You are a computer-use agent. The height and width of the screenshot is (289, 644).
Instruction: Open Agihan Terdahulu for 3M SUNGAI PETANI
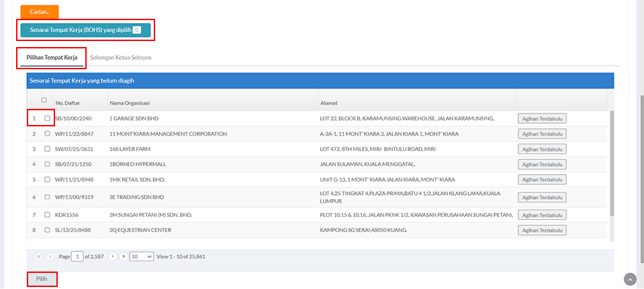(542, 214)
